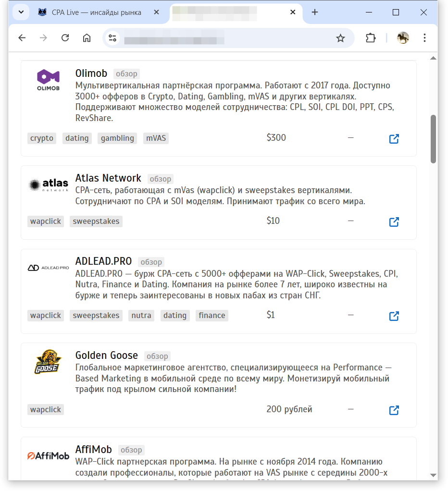Open the Olimob обзор badge
448x491 pixels.
pos(126,74)
